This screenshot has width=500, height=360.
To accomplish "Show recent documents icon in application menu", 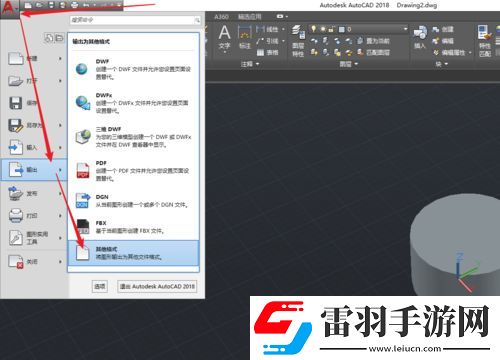I will point(49,38).
